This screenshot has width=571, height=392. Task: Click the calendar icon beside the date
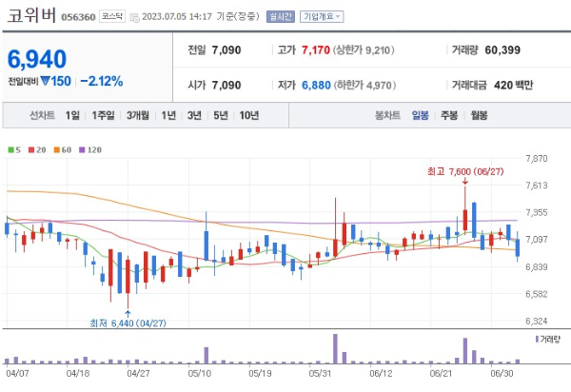[134, 17]
